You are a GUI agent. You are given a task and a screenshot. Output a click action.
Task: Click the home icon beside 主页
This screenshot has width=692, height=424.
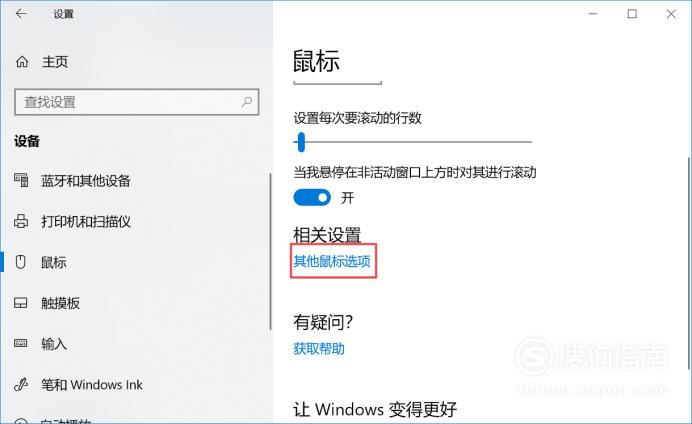(22, 62)
